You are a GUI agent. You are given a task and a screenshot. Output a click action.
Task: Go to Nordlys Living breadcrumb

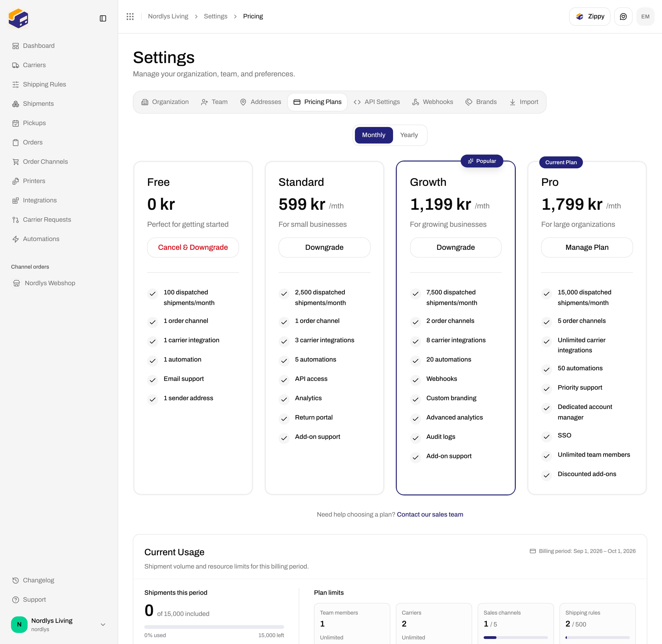coord(168,16)
